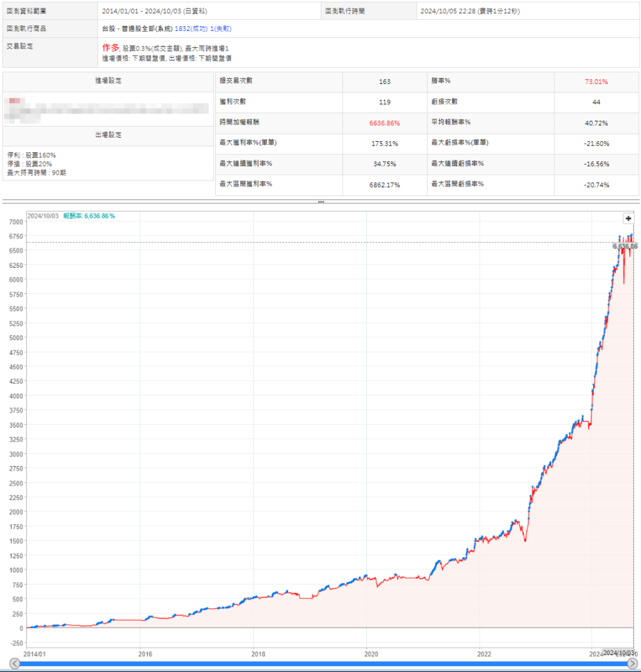The height and width of the screenshot is (672, 641).
Task: Click the 時間加權報酬 label
Action: (239, 121)
